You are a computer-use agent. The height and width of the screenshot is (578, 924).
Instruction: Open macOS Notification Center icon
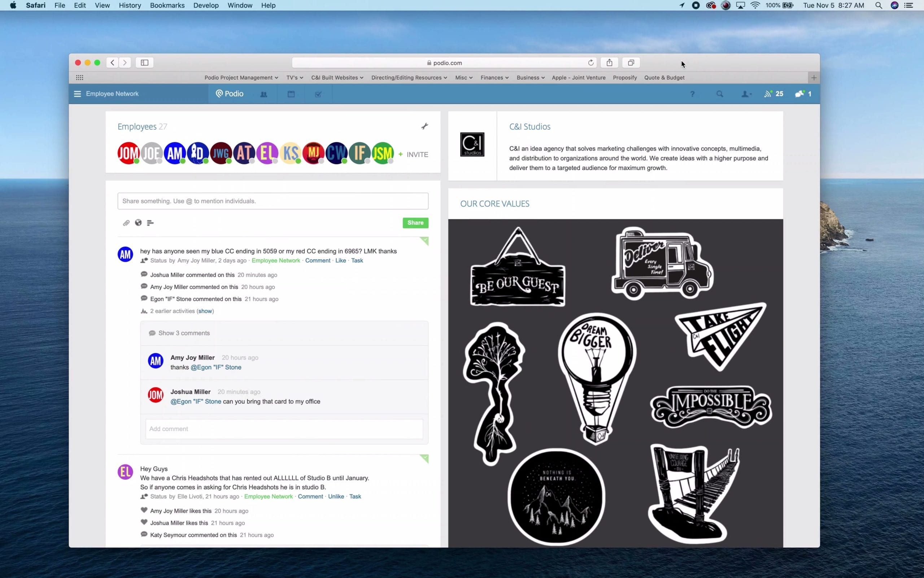click(909, 5)
